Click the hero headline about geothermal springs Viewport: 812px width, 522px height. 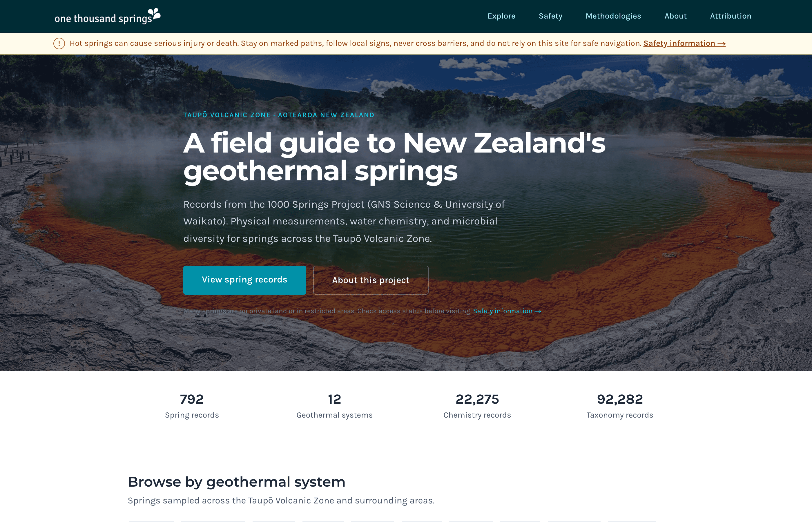click(x=394, y=157)
